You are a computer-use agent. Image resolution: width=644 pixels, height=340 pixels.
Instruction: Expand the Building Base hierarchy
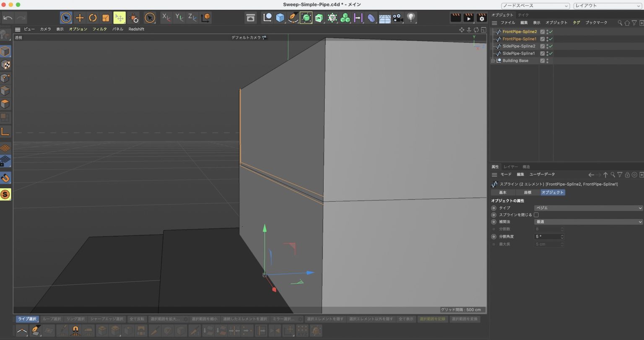pyautogui.click(x=493, y=60)
